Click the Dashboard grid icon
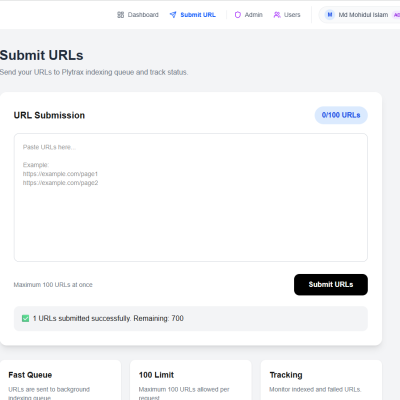 [120, 15]
